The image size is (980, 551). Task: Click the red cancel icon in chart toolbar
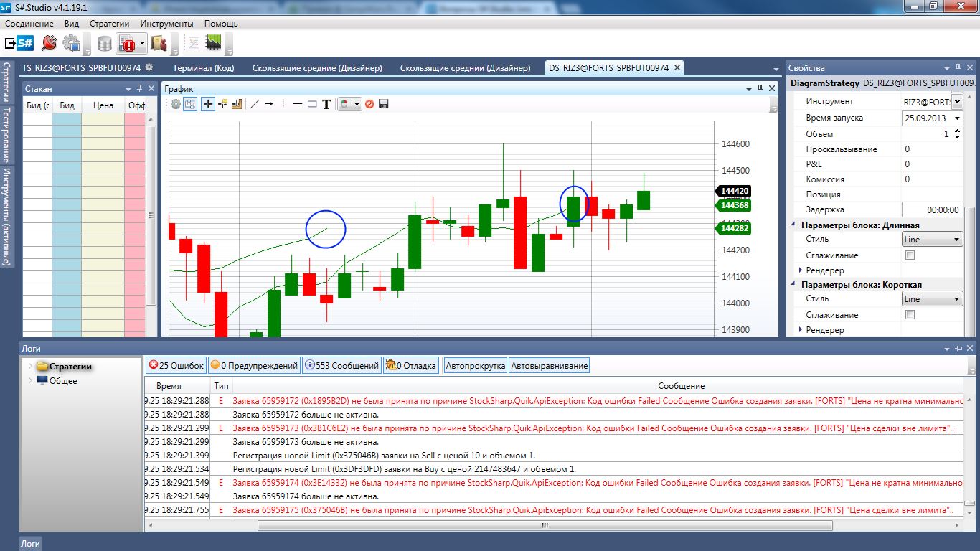pos(369,104)
